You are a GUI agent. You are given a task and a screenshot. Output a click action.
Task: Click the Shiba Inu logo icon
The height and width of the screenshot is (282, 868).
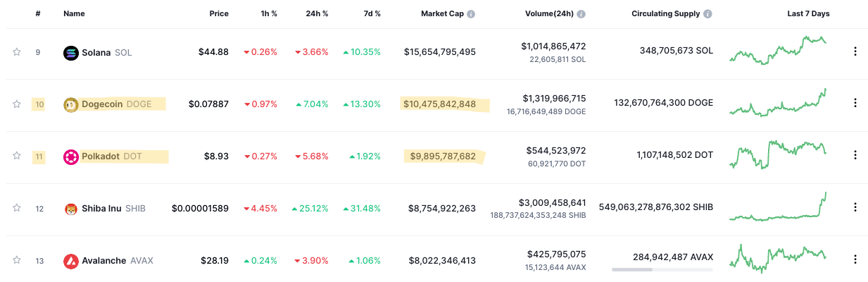[x=70, y=209]
